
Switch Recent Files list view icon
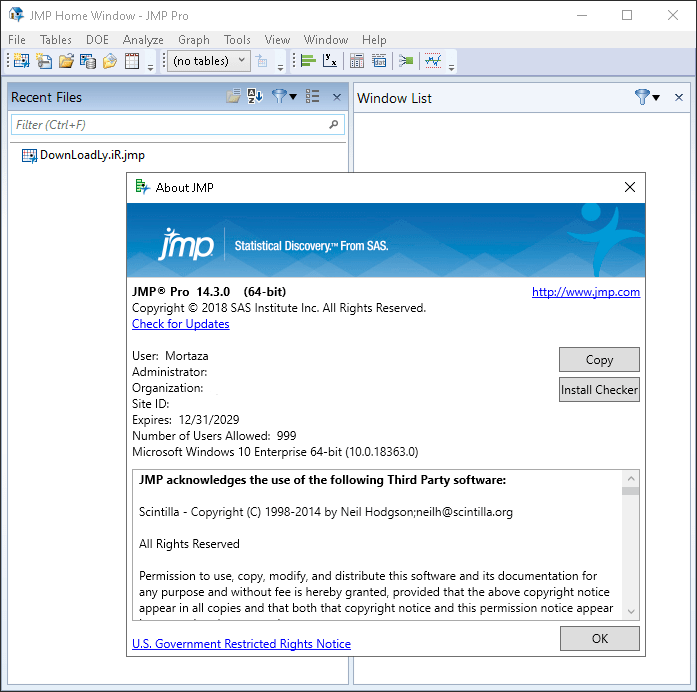pyautogui.click(x=312, y=96)
